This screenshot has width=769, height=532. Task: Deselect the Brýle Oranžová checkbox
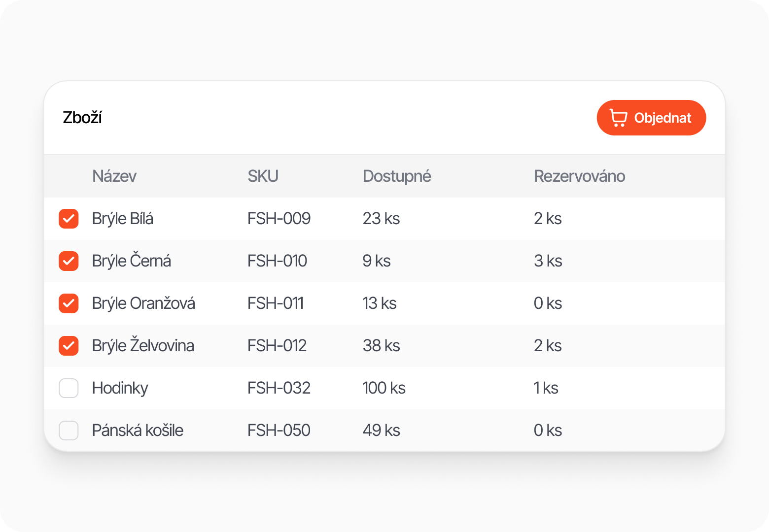(x=69, y=303)
